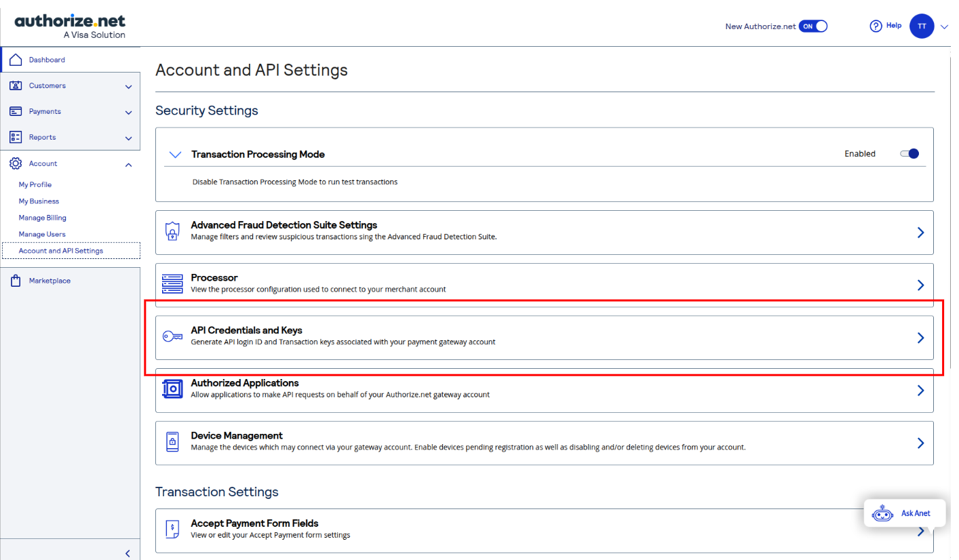Image resolution: width=959 pixels, height=560 pixels.
Task: Open the Authorized Applications title
Action: click(x=245, y=383)
